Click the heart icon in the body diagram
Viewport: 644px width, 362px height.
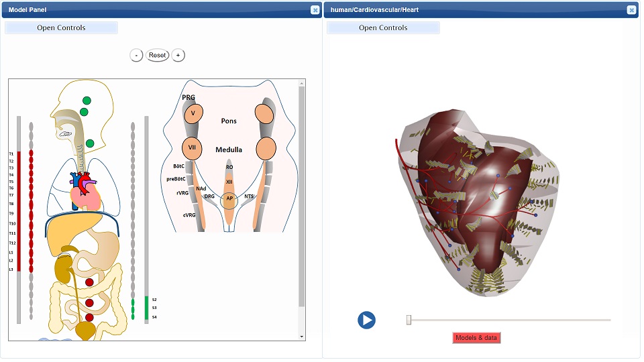pos(85,192)
